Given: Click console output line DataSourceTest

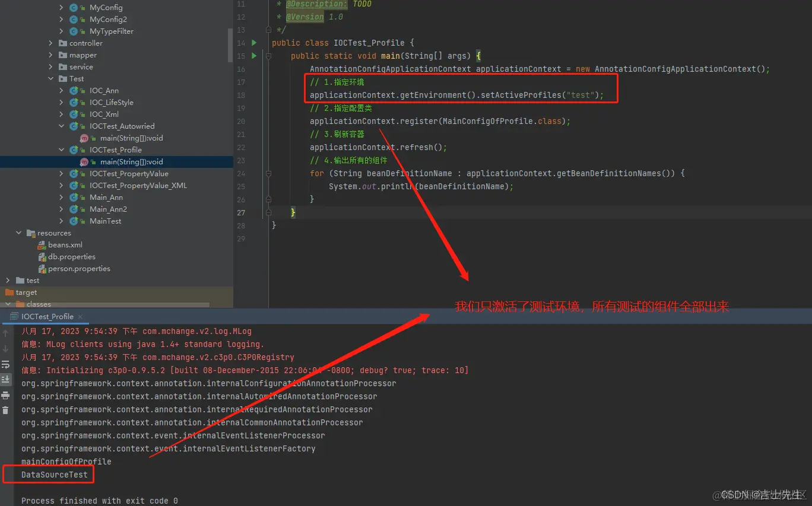Looking at the screenshot, I should 55,475.
